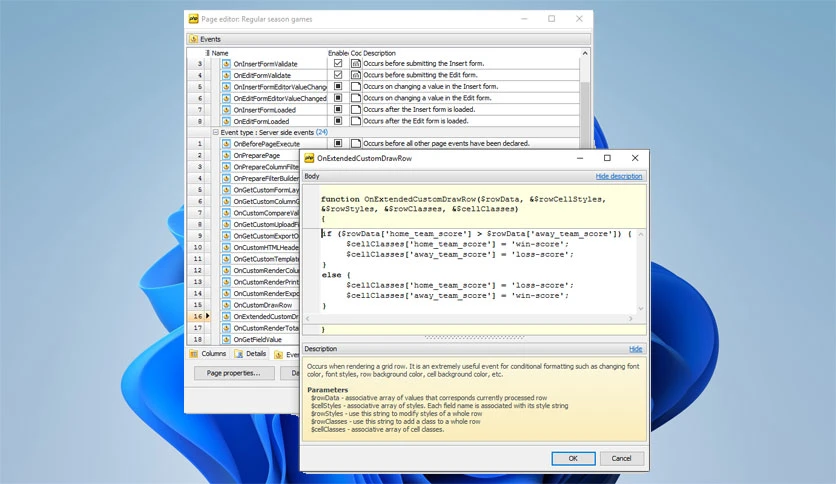Switch to the Events tab
The image size is (836, 484).
tap(286, 354)
